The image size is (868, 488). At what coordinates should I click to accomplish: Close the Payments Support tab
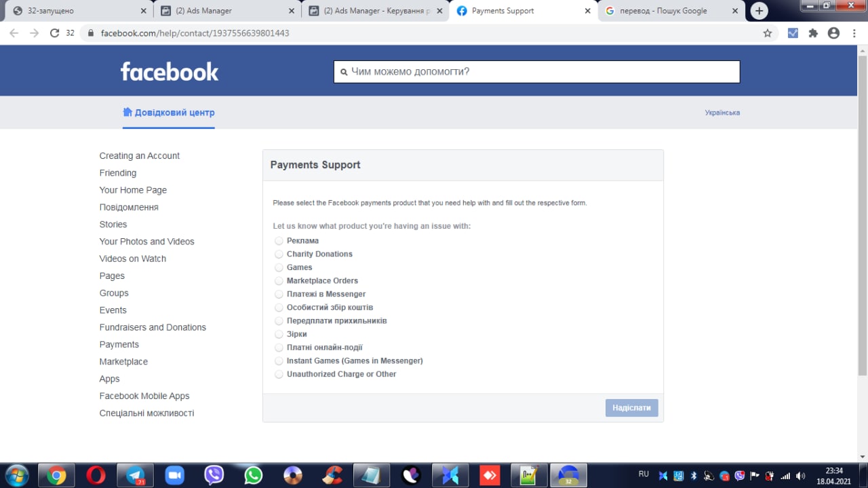tap(587, 11)
